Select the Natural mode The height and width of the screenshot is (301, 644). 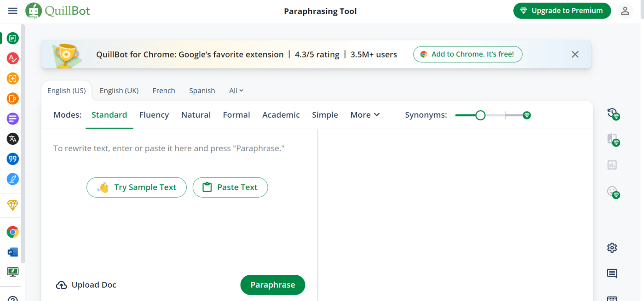pyautogui.click(x=196, y=115)
